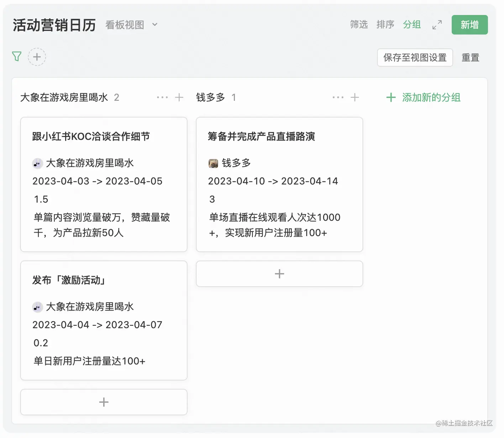The height and width of the screenshot is (438, 504).
Task: Open the 发布「激励活动」 card
Action: click(104, 320)
